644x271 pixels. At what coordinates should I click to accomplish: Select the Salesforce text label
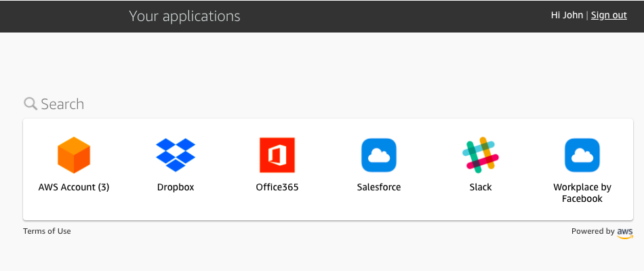379,187
